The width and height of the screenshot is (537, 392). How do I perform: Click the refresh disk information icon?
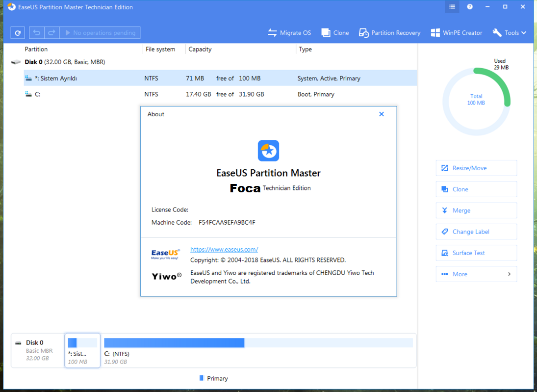18,33
